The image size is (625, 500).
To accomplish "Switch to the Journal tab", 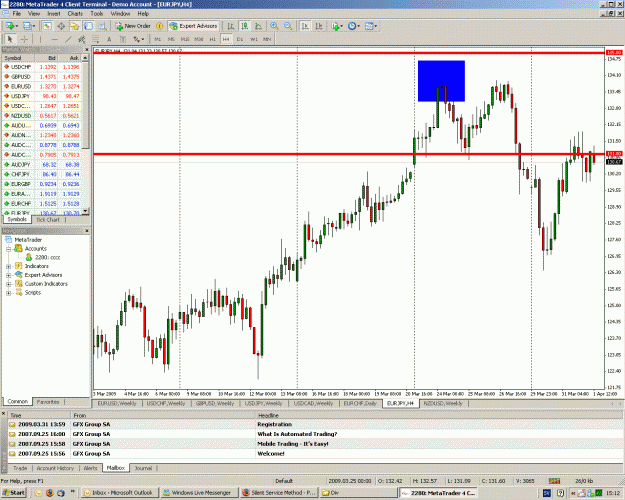I will 143,468.
